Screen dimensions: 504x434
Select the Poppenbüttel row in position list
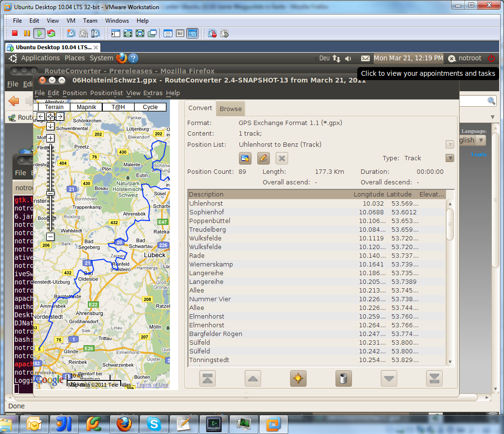tap(210, 221)
